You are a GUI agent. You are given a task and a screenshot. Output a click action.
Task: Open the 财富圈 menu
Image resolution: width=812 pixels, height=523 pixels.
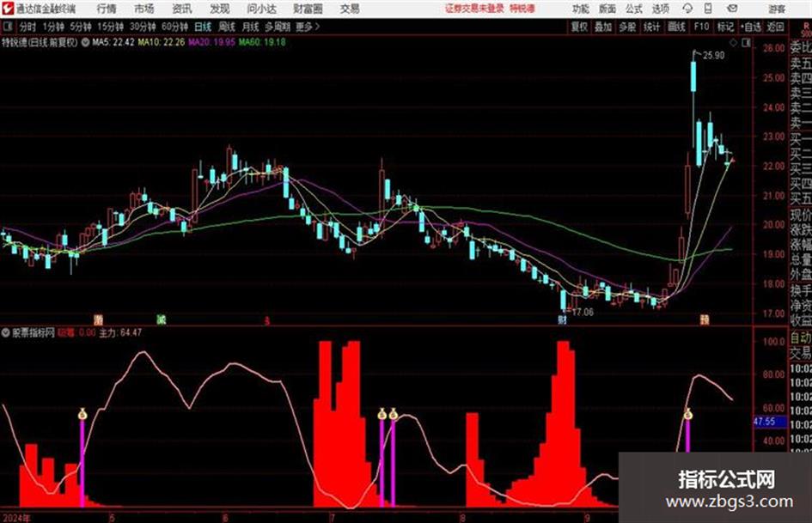(308, 9)
